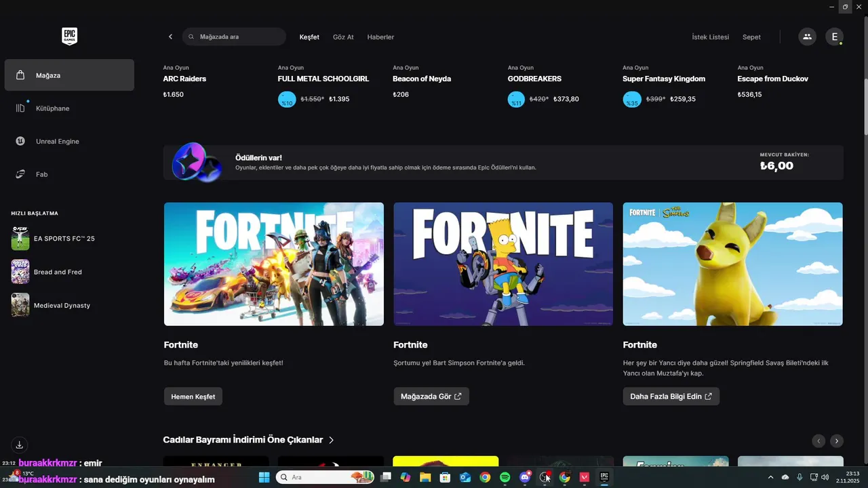
Task: Focus the Mağazada ara search field
Action: click(x=234, y=37)
